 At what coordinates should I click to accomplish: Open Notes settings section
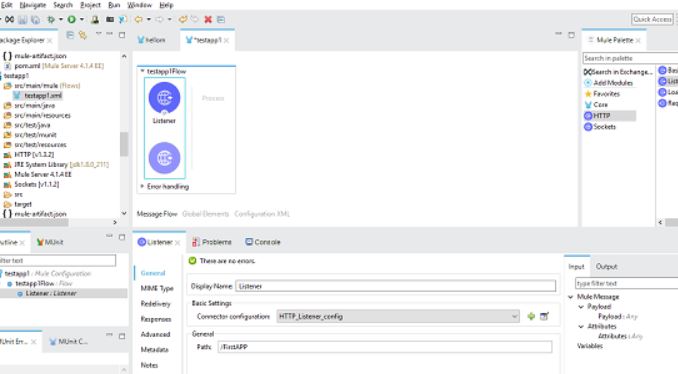[x=149, y=365]
